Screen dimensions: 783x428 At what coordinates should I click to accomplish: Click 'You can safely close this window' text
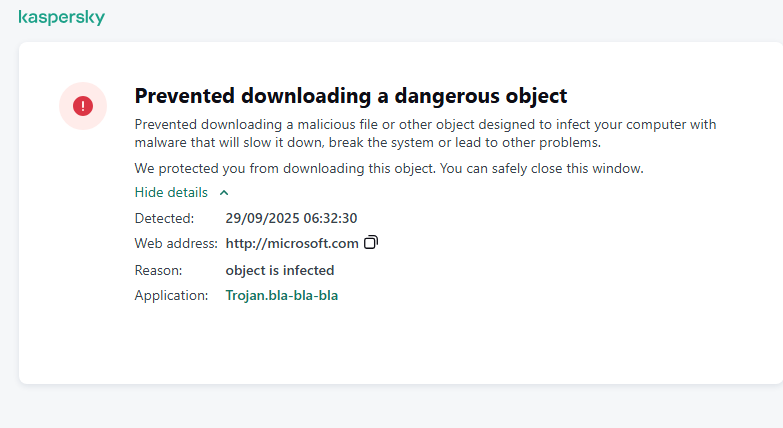click(545, 168)
